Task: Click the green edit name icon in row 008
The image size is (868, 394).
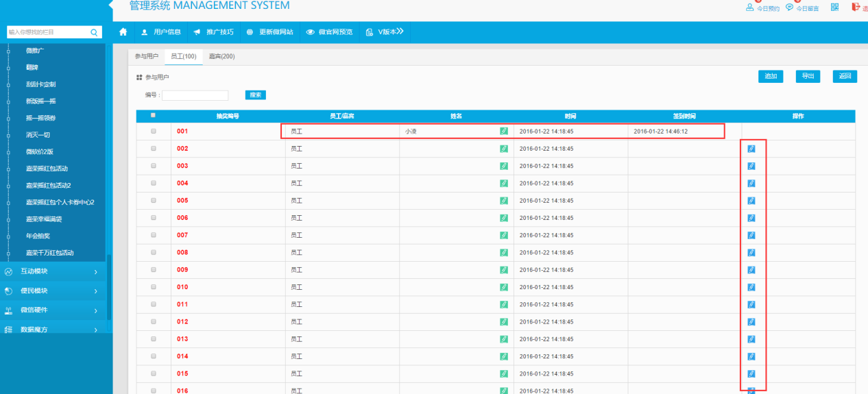Action: [504, 252]
